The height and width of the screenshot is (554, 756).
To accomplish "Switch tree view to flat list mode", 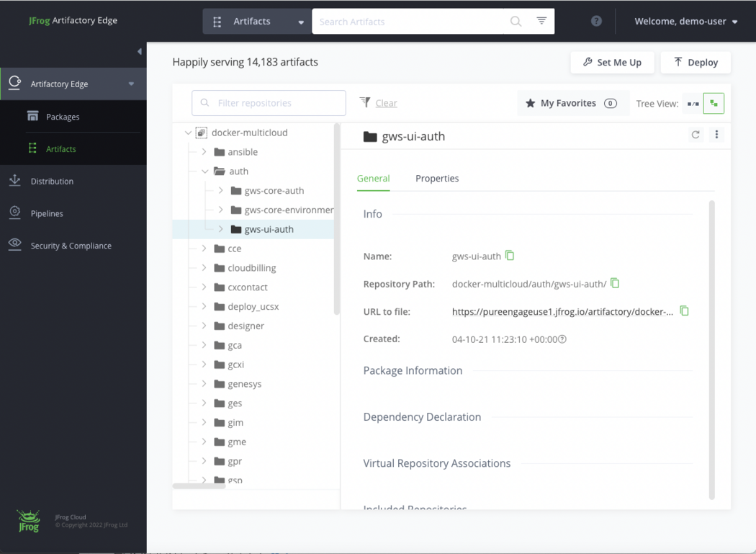I will point(693,103).
